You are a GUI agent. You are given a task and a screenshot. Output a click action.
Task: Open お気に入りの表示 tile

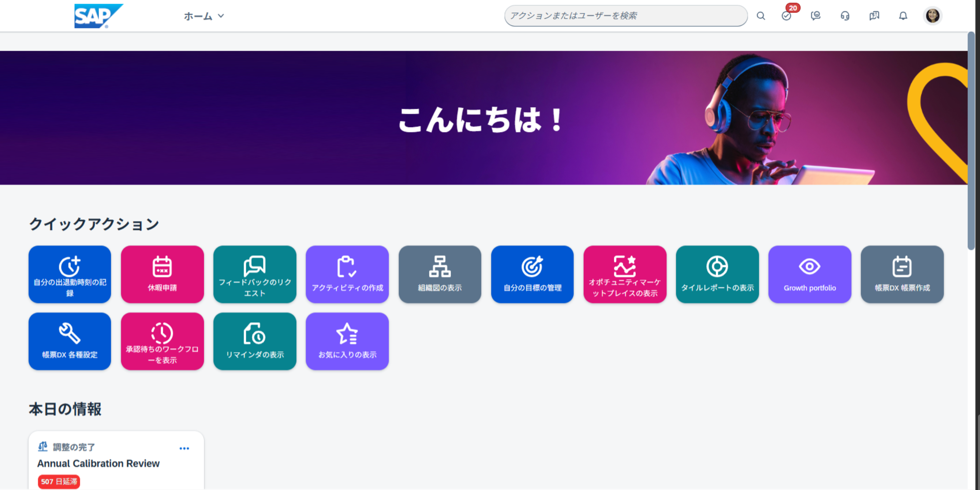point(347,341)
